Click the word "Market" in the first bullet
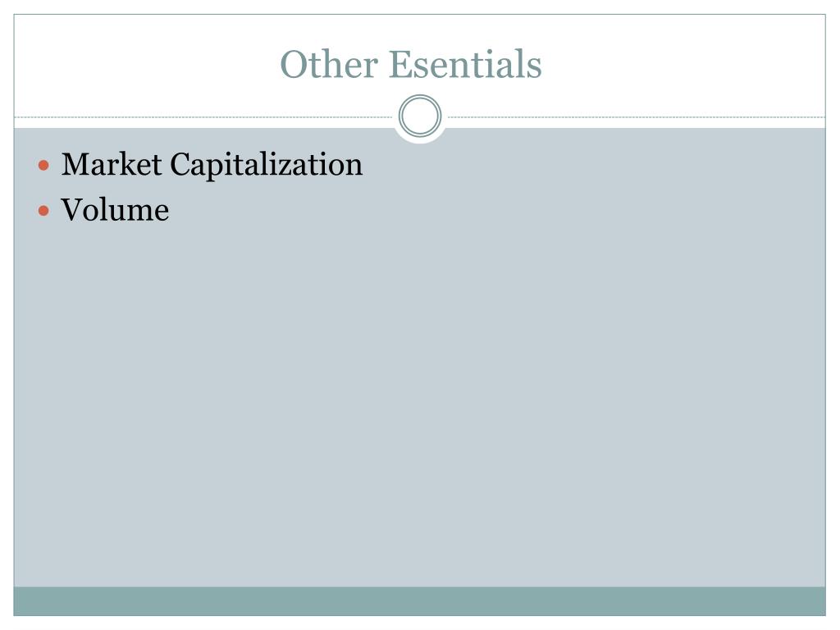Viewport: 840px width, 630px height. click(112, 165)
